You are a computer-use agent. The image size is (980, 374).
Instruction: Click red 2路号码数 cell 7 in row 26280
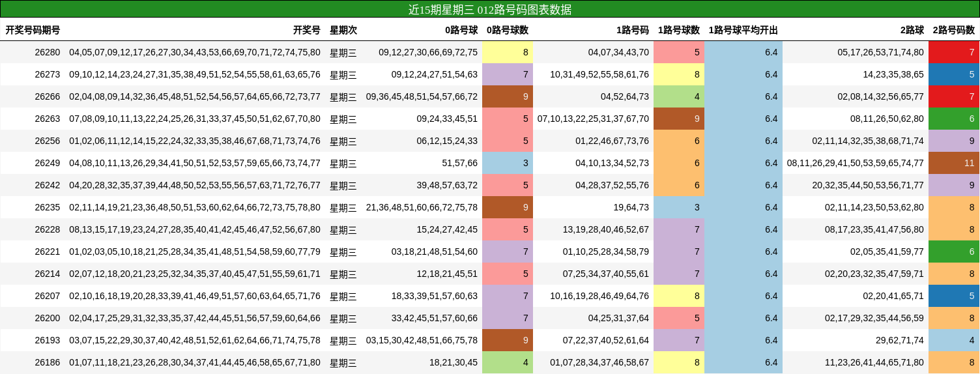point(954,52)
